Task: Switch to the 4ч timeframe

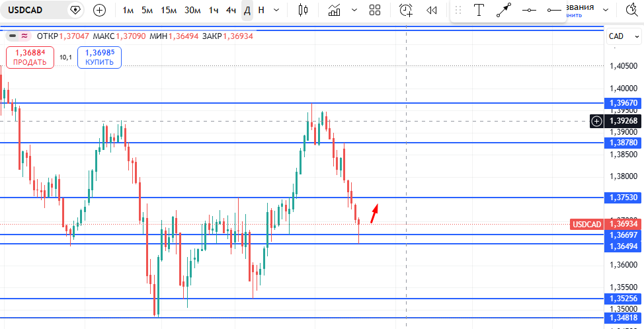Action: tap(231, 11)
